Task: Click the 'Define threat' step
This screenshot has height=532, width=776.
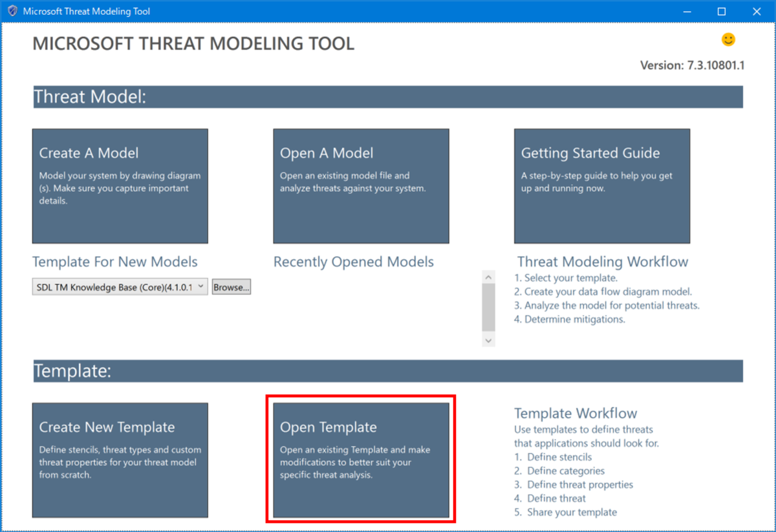Action: 550,498
